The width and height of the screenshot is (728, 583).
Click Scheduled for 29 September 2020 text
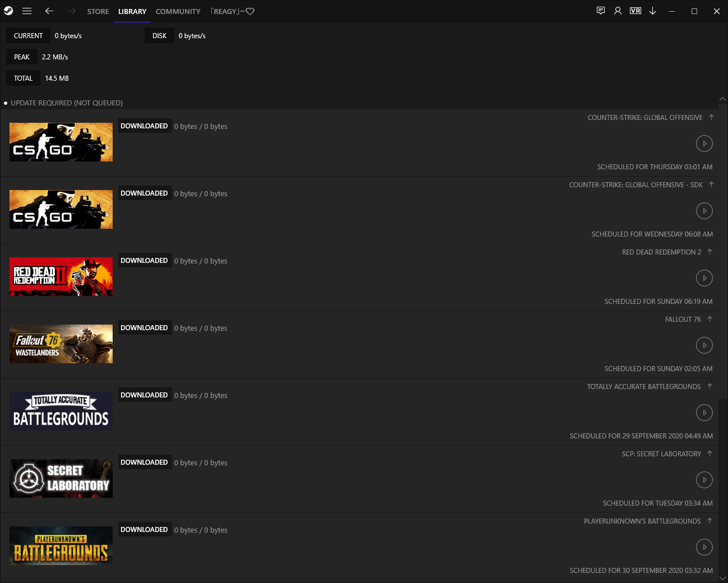click(641, 436)
